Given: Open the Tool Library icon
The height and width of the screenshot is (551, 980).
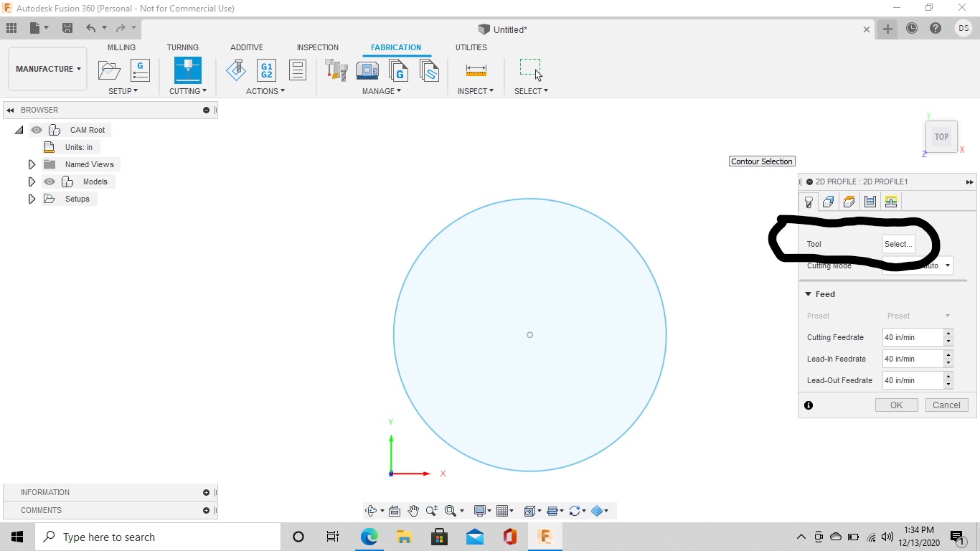Looking at the screenshot, I should [x=336, y=70].
